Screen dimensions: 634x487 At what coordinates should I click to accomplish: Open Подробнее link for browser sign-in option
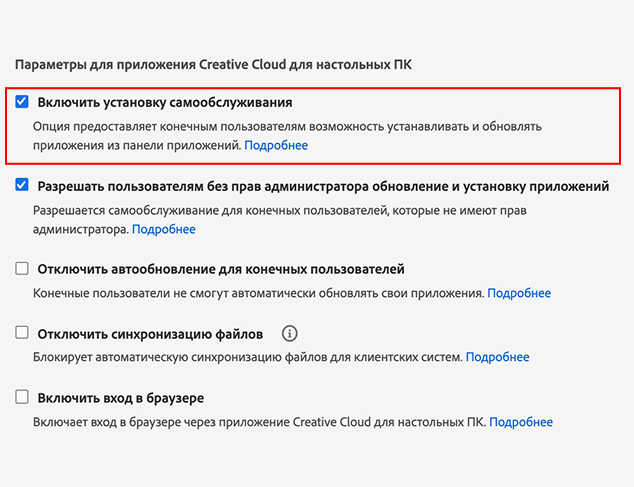(x=521, y=422)
